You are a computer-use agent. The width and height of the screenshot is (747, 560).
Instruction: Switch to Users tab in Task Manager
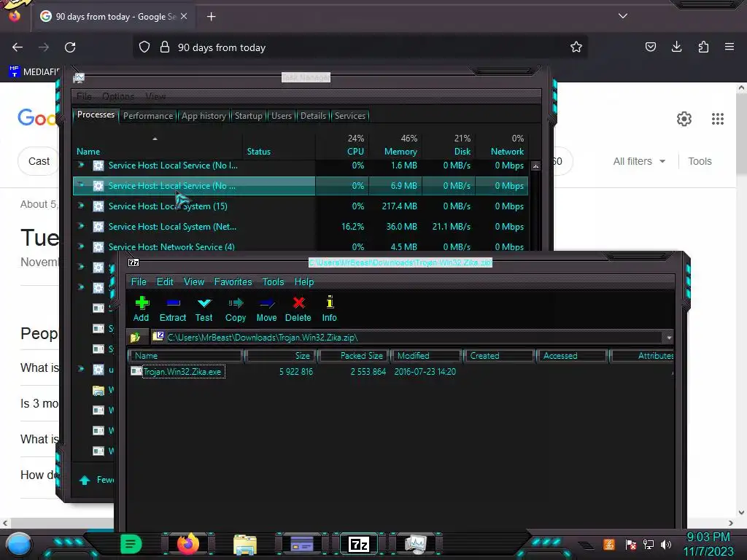click(x=282, y=116)
